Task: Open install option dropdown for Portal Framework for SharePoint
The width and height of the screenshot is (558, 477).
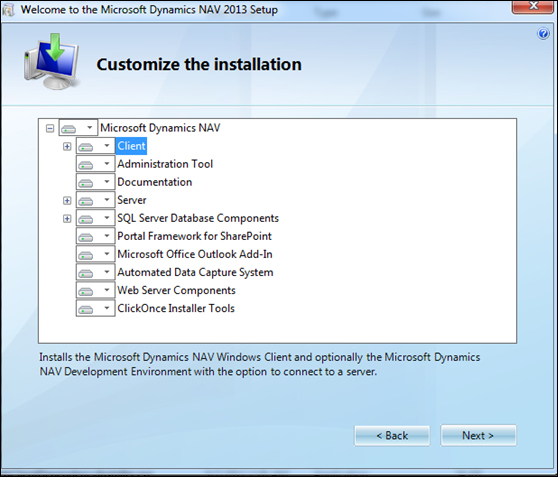Action: click(x=95, y=236)
